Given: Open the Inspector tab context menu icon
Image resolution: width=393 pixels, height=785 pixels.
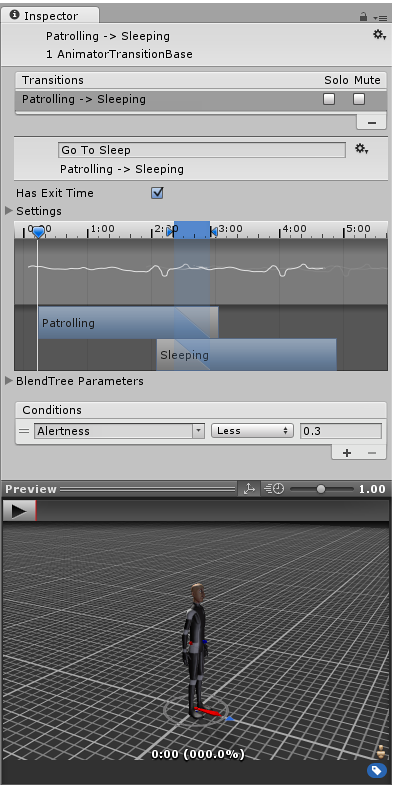Looking at the screenshot, I should coord(381,18).
